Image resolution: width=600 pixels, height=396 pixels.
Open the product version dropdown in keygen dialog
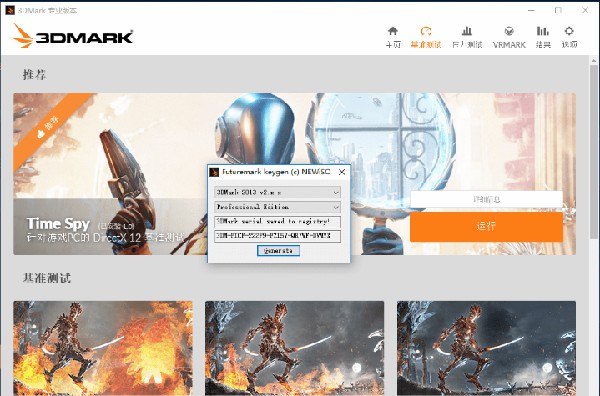(x=277, y=192)
